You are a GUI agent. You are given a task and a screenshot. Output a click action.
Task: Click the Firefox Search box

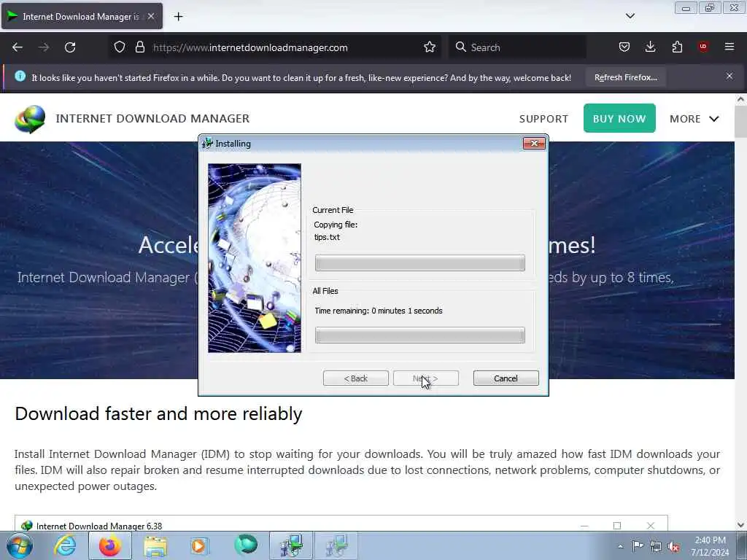[x=517, y=47]
